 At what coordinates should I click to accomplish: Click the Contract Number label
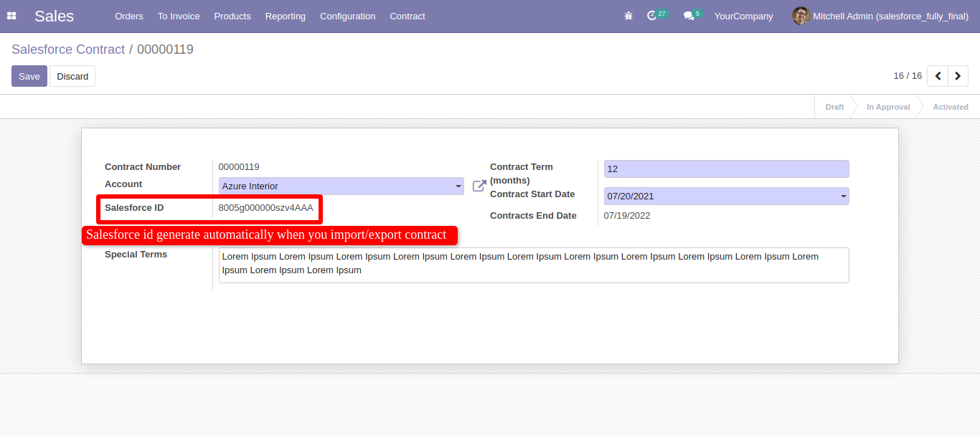[x=143, y=166]
